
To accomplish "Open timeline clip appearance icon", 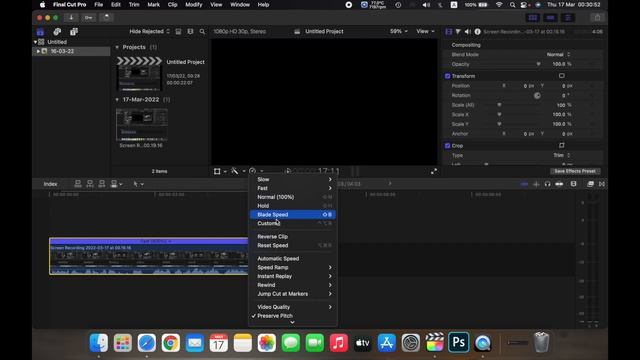I will (573, 184).
